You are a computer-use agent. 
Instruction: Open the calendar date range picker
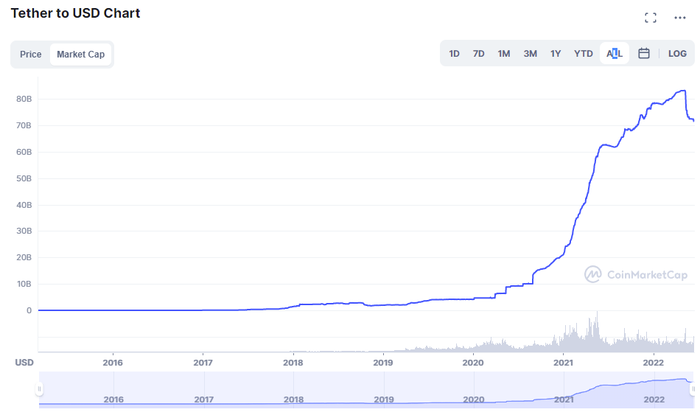tap(643, 54)
